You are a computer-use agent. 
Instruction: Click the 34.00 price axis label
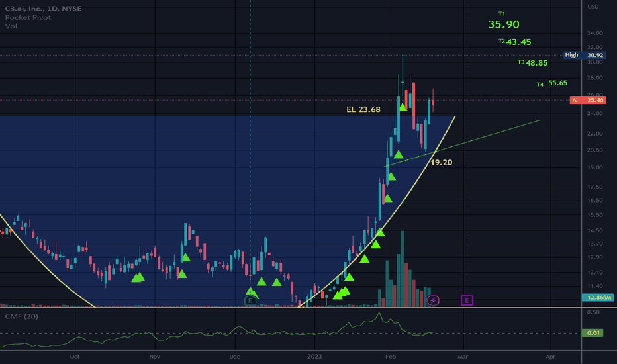pyautogui.click(x=594, y=33)
